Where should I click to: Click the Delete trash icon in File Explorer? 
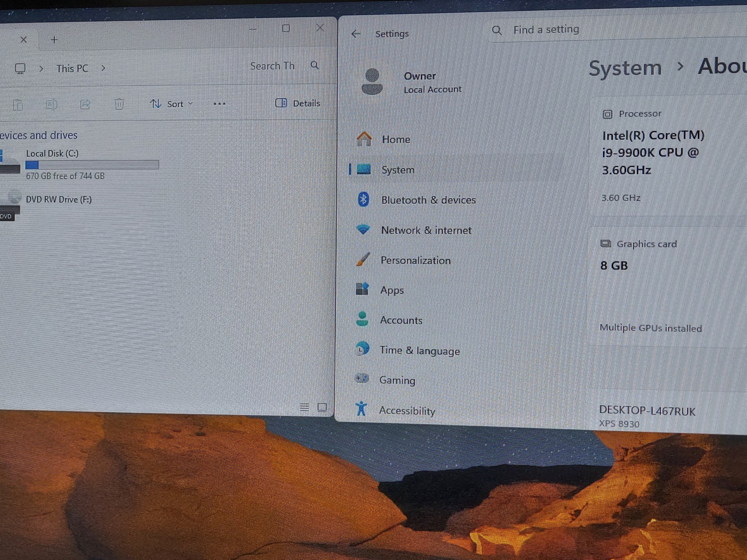[x=119, y=104]
